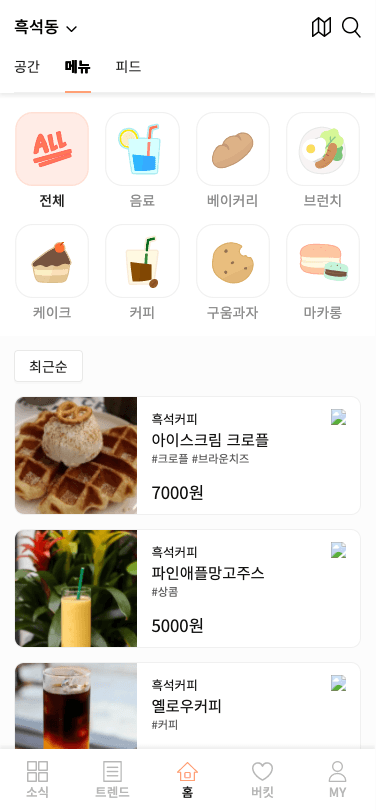Toggle bookmark on 파인애플망고주스 item
Image resolution: width=376 pixels, height=810 pixels.
(x=338, y=550)
